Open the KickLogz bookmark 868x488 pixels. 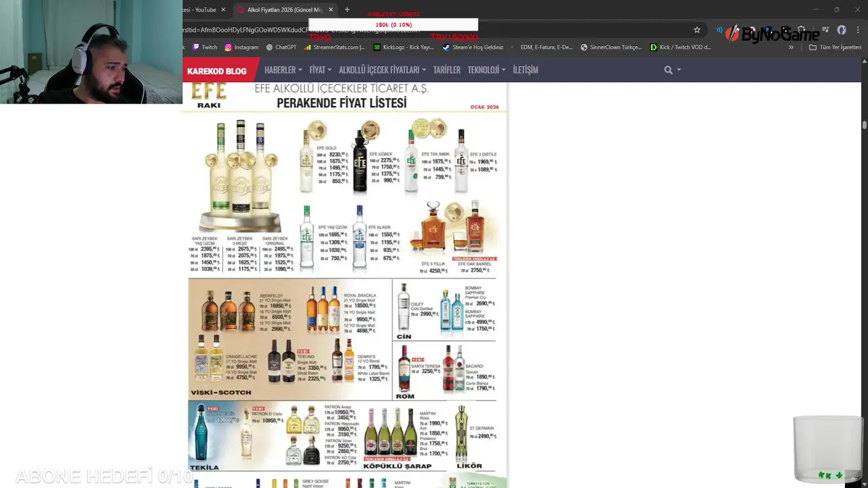tap(403, 47)
